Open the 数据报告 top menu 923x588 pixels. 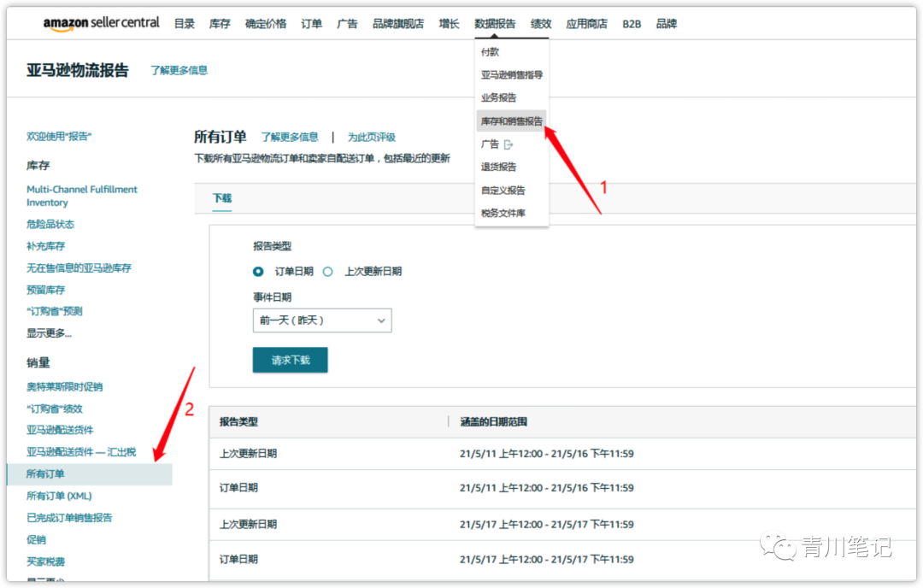[495, 24]
